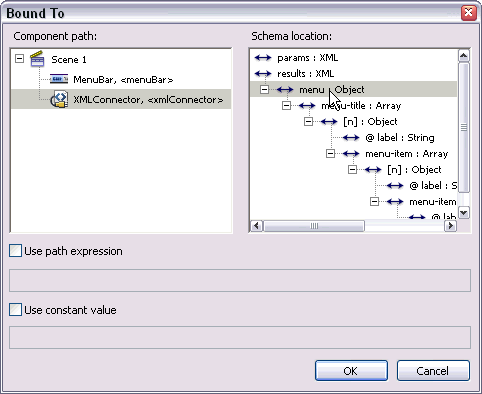Click the arrow icon beside @ label : String

coord(351,137)
